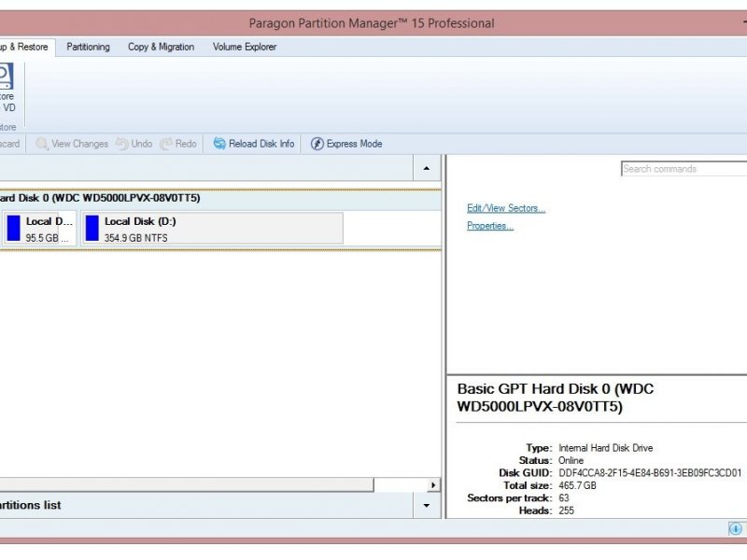Click the Express Mode icon
The image size is (747, 560).
click(x=317, y=144)
